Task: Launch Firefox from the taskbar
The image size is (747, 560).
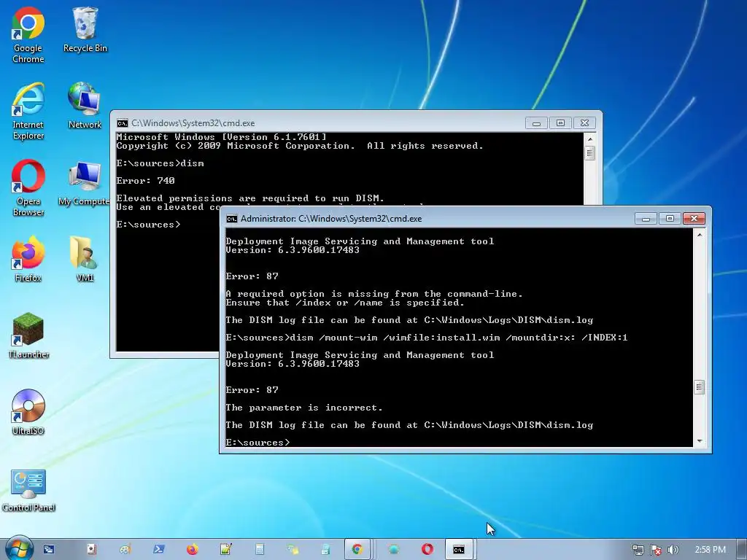Action: coord(192,550)
